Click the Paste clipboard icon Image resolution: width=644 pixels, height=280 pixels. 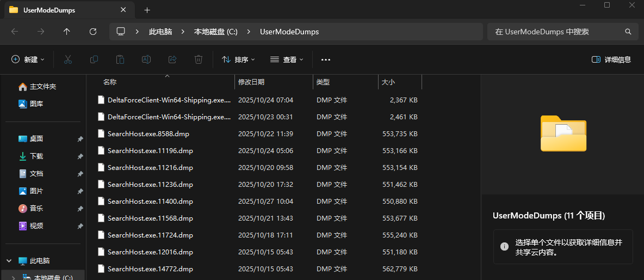coord(120,59)
